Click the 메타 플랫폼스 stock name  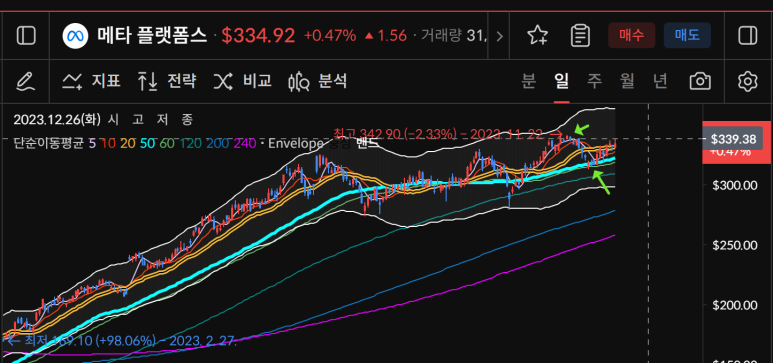tap(152, 36)
